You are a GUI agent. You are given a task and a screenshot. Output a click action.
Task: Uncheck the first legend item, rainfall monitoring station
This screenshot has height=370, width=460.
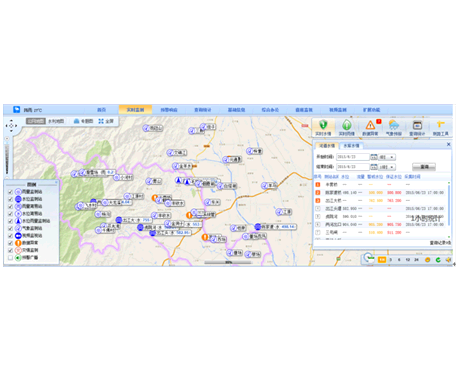click(x=10, y=192)
